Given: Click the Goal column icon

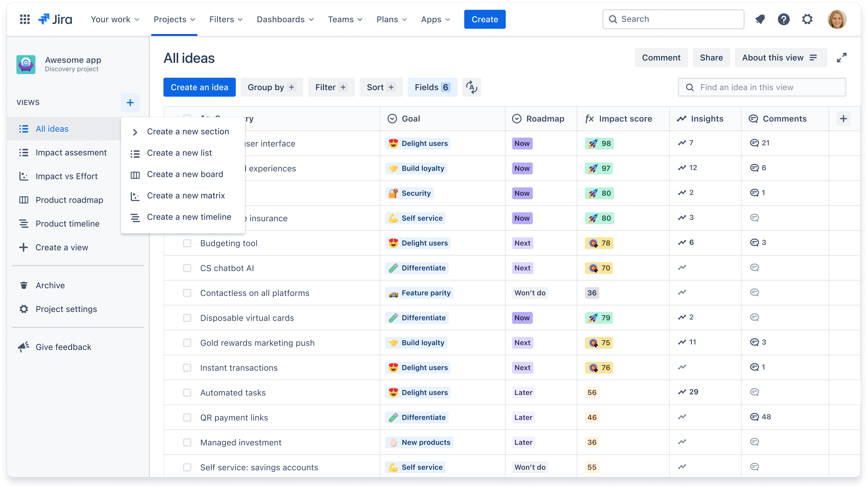Looking at the screenshot, I should (x=393, y=119).
